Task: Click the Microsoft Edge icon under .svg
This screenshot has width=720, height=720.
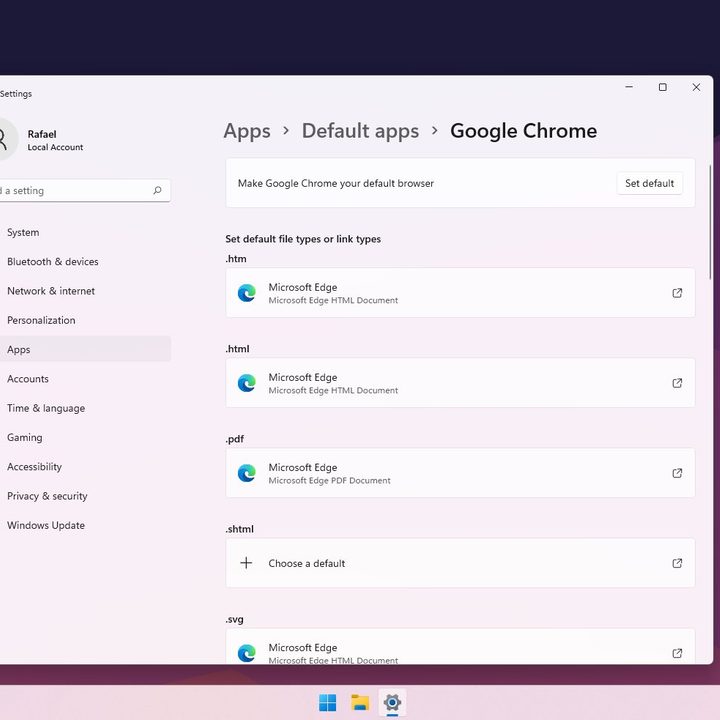Action: coord(247,653)
